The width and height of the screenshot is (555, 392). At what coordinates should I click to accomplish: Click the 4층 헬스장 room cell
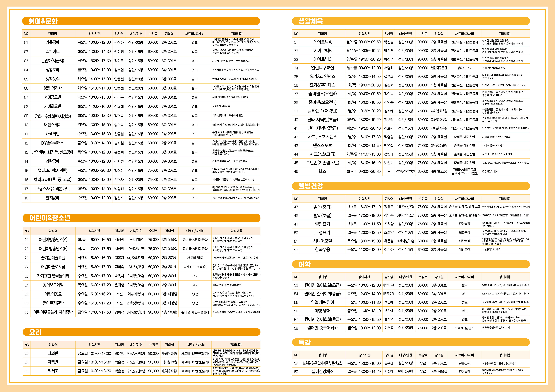tap(439, 171)
